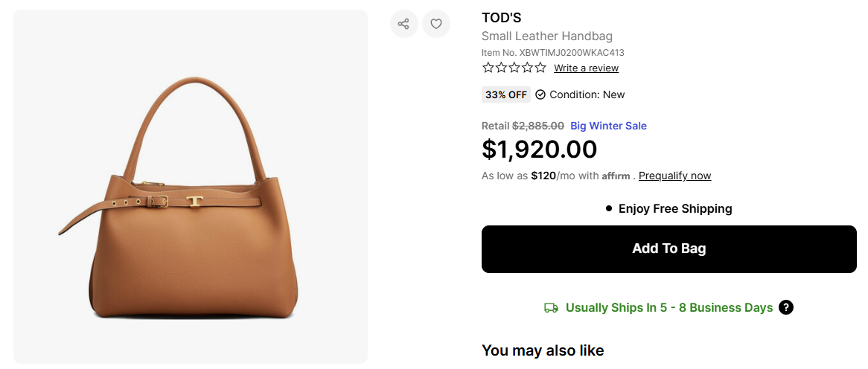The width and height of the screenshot is (868, 369).
Task: Click the Enjoy Free Shipping text
Action: (x=675, y=209)
